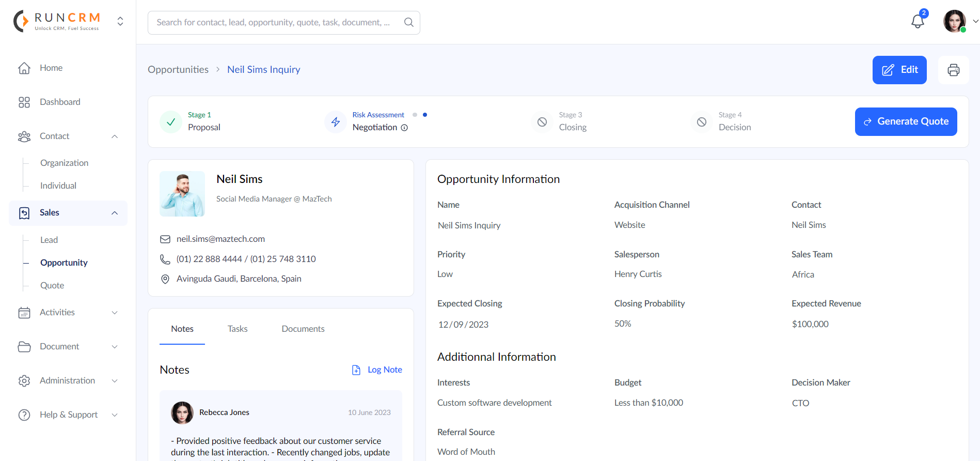The height and width of the screenshot is (461, 980).
Task: Click the info icon beside Negotiation
Action: (404, 128)
